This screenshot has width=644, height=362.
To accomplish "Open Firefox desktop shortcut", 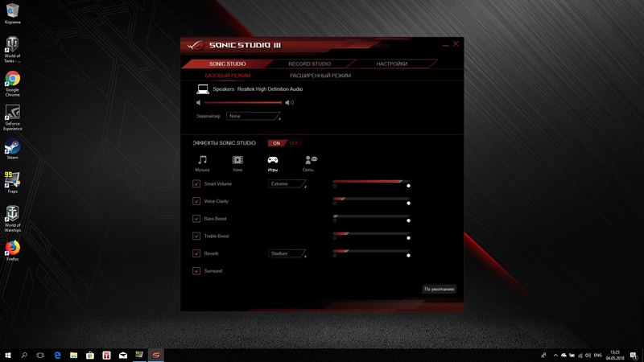I will pos(12,251).
